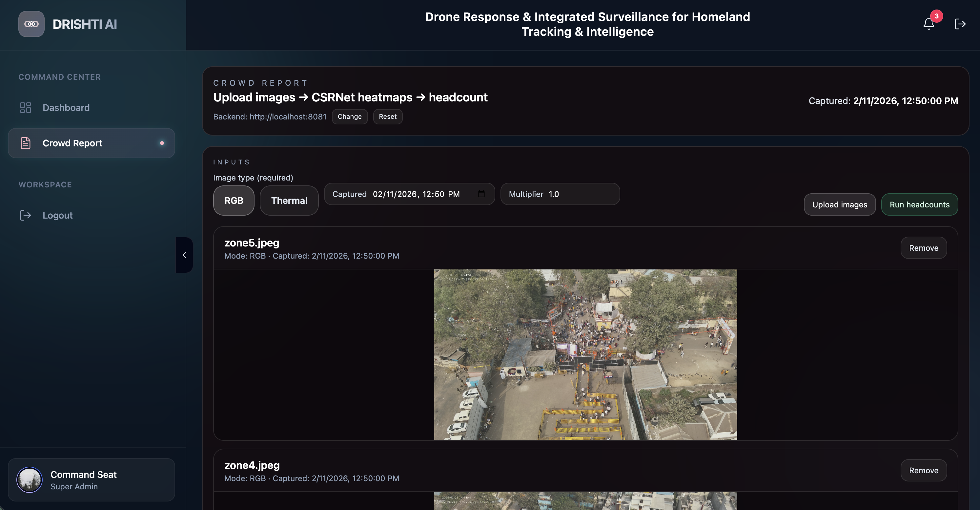Screen dimensions: 980x510
Task: Select RGB image type
Action: [234, 201]
